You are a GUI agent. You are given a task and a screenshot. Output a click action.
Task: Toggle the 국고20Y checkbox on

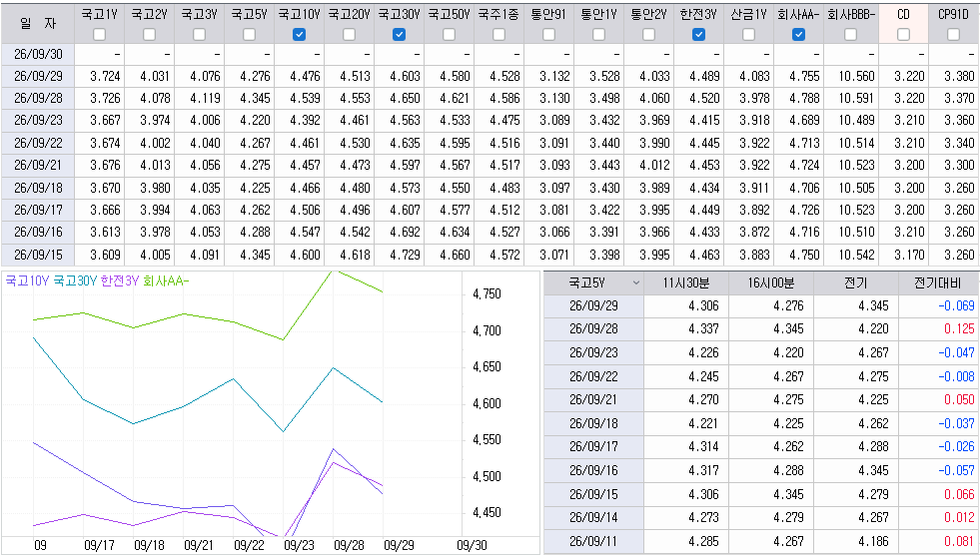point(350,35)
